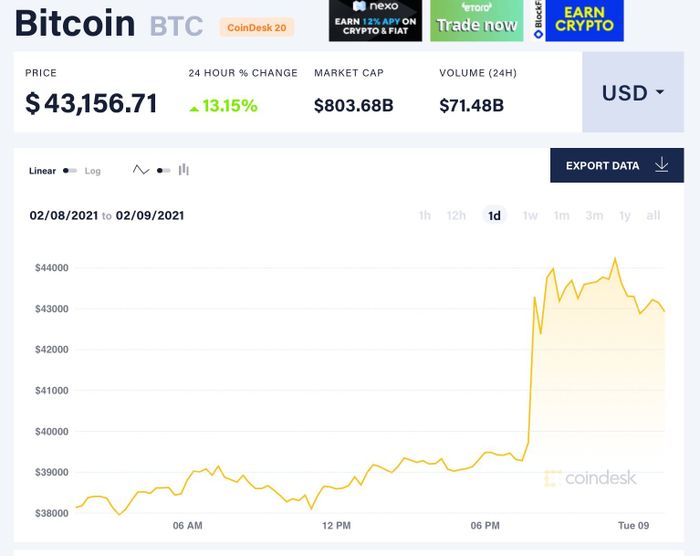Click the green upward change arrow
Screen dimensions: 700x556
coord(194,109)
